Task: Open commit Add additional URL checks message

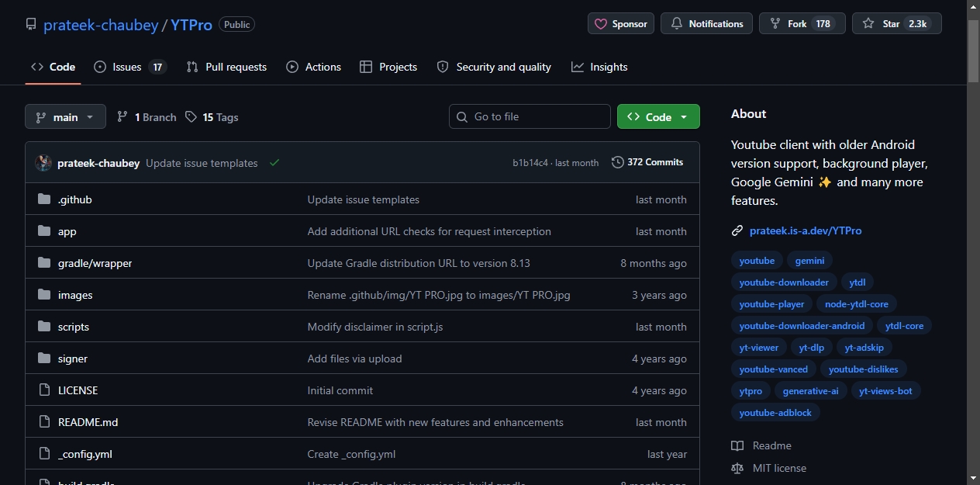Action: pyautogui.click(x=430, y=231)
